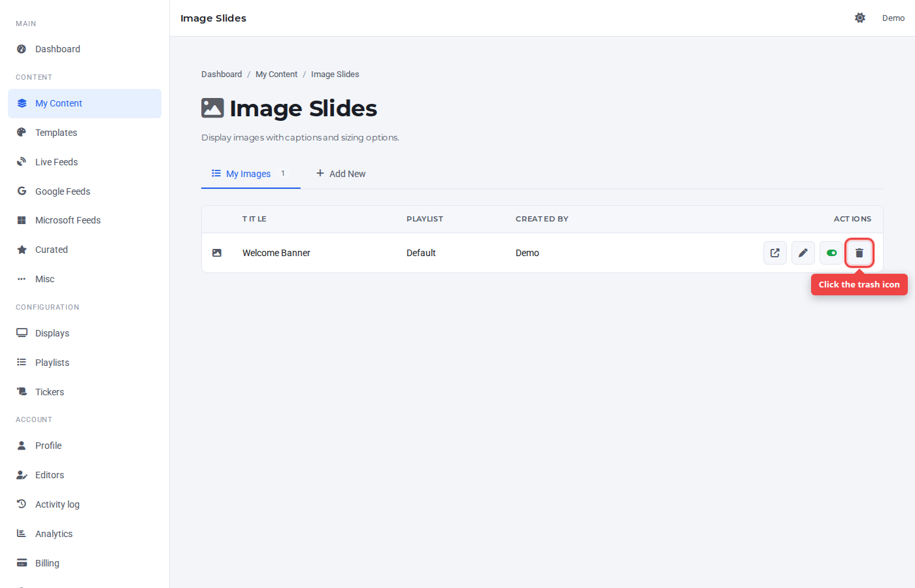Screen dimensions: 915x588
Task: Click the Profile sidebar label
Action: (48, 446)
